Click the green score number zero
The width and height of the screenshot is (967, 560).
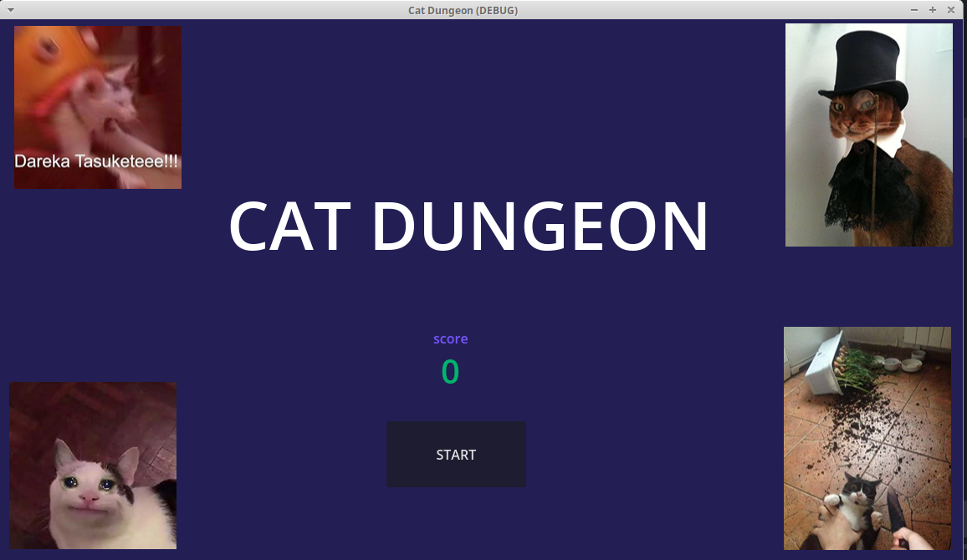(x=450, y=372)
